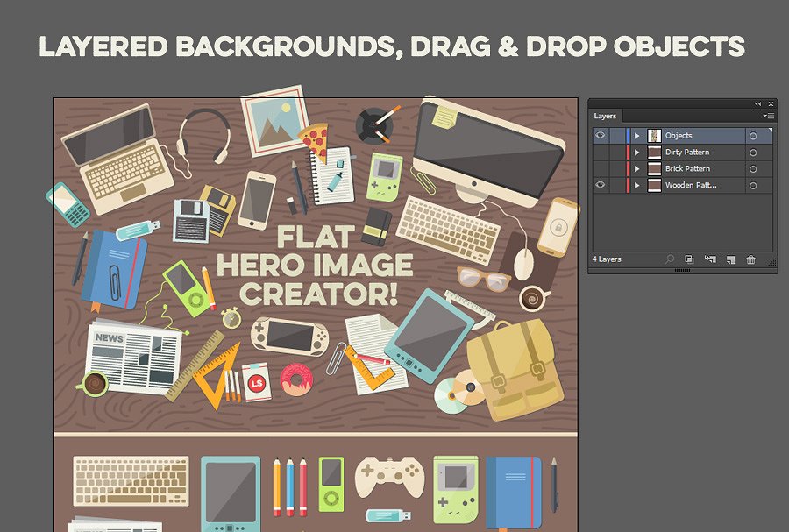Show the Dirty Pattern layer
This screenshot has width=789, height=532.
[x=601, y=153]
